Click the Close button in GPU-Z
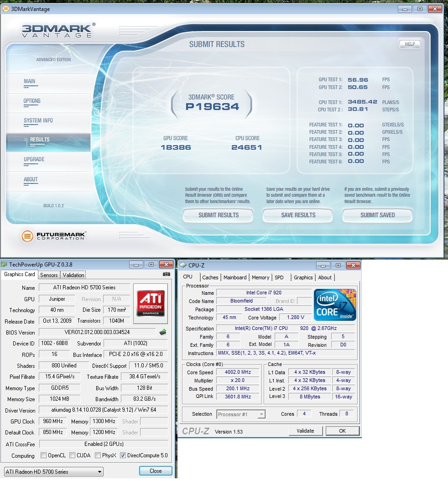 (x=156, y=471)
